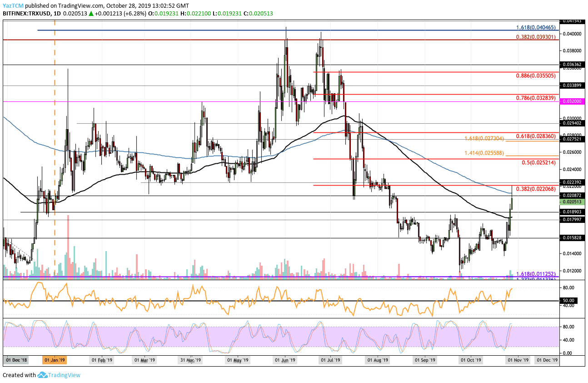Click the 01 Jun '19 date label
The height and width of the screenshot is (383, 588).
[x=284, y=360]
